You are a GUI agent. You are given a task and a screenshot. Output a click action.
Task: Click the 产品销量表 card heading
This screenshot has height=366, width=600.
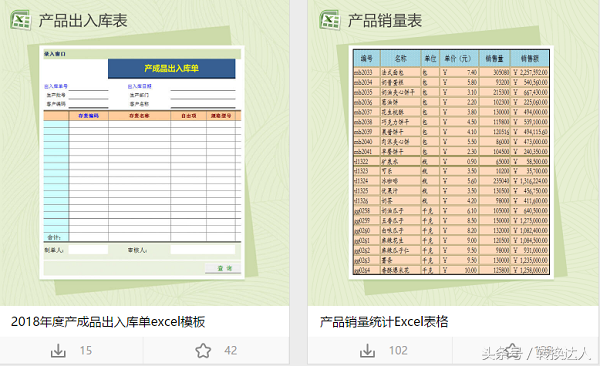coord(385,20)
